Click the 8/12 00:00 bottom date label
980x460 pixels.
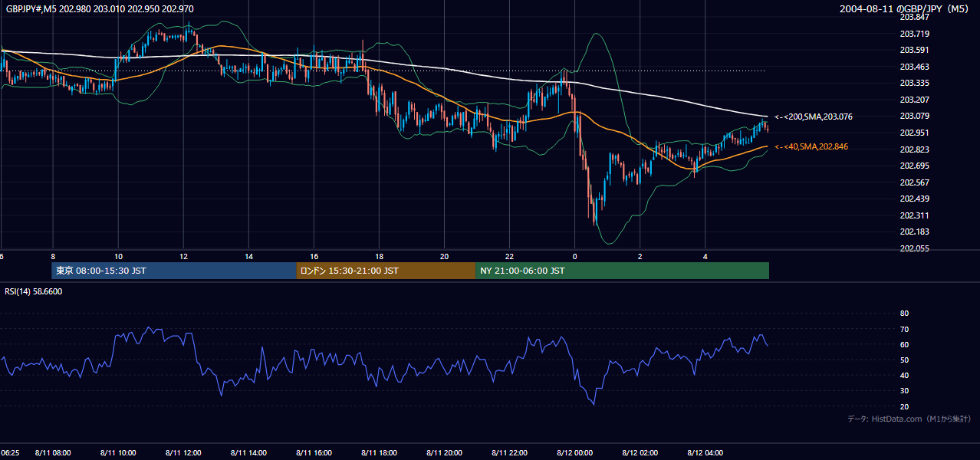click(574, 453)
